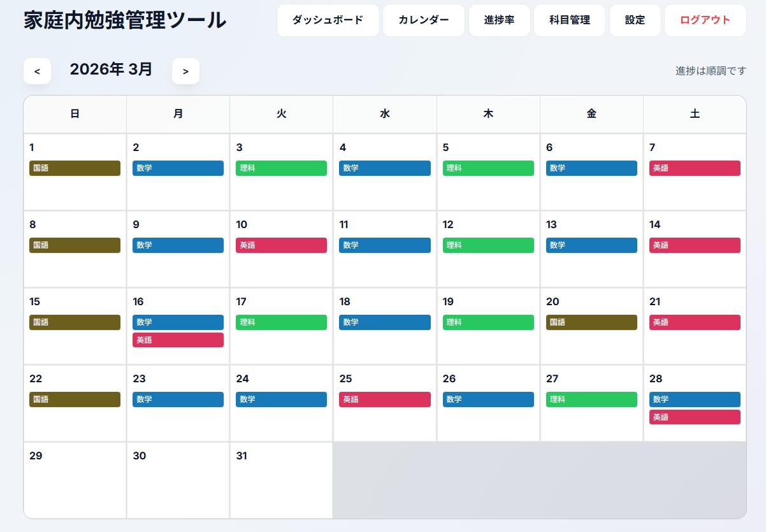Go to the previous month with < arrow
The image size is (766, 532).
[37, 71]
